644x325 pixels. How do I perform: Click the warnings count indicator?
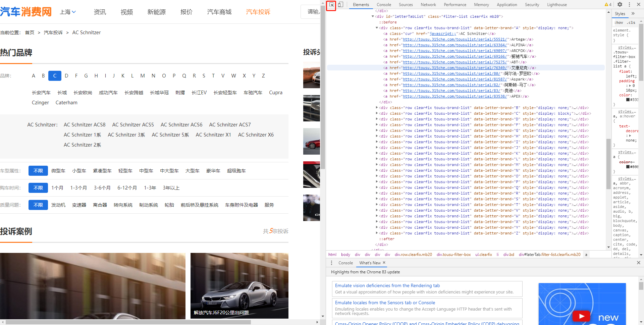(608, 5)
